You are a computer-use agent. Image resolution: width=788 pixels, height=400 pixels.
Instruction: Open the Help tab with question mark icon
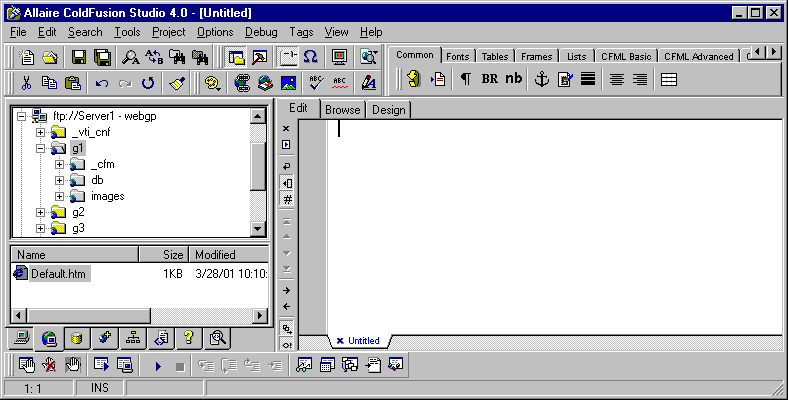tap(189, 339)
